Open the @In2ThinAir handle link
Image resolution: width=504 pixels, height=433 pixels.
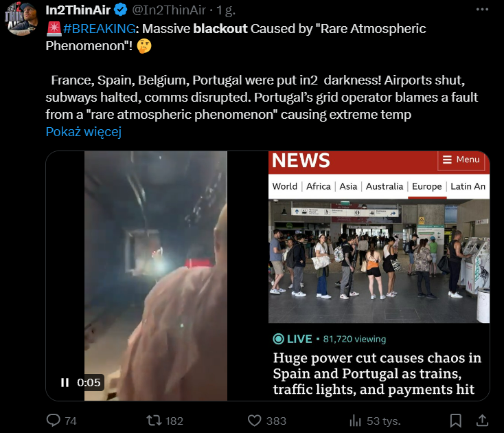pos(169,10)
